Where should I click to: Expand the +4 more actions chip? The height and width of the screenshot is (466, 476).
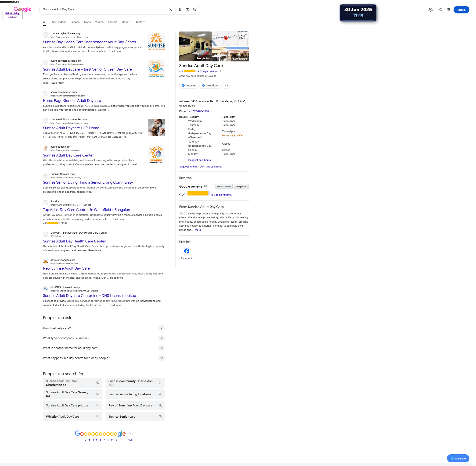click(x=226, y=85)
